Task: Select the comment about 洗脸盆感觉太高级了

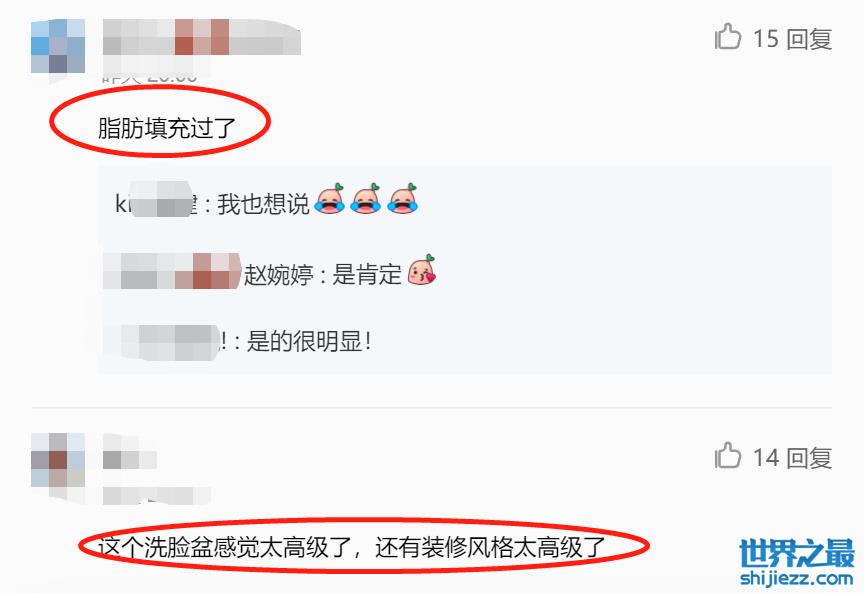Action: 353,547
